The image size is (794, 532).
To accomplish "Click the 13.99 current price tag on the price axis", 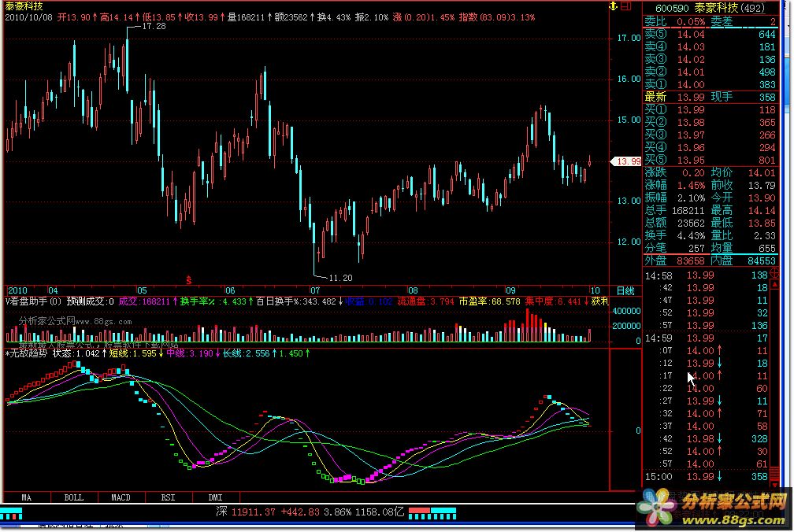I will point(627,161).
